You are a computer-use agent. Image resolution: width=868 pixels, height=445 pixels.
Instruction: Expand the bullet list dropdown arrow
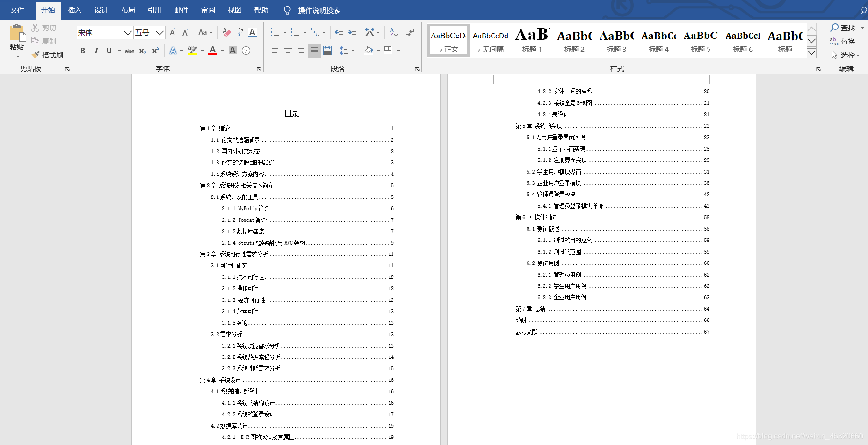tap(284, 33)
